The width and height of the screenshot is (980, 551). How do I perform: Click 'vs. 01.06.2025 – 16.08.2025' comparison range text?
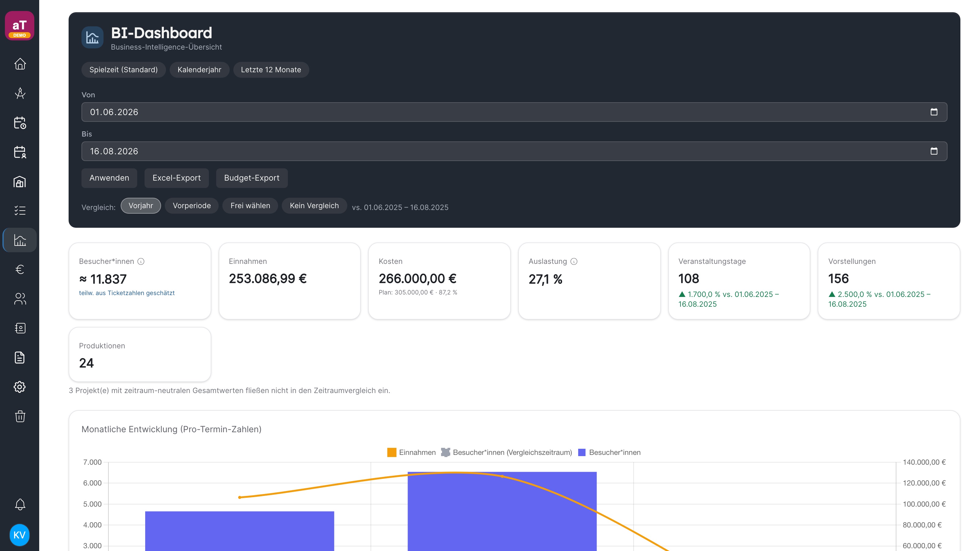tap(400, 207)
